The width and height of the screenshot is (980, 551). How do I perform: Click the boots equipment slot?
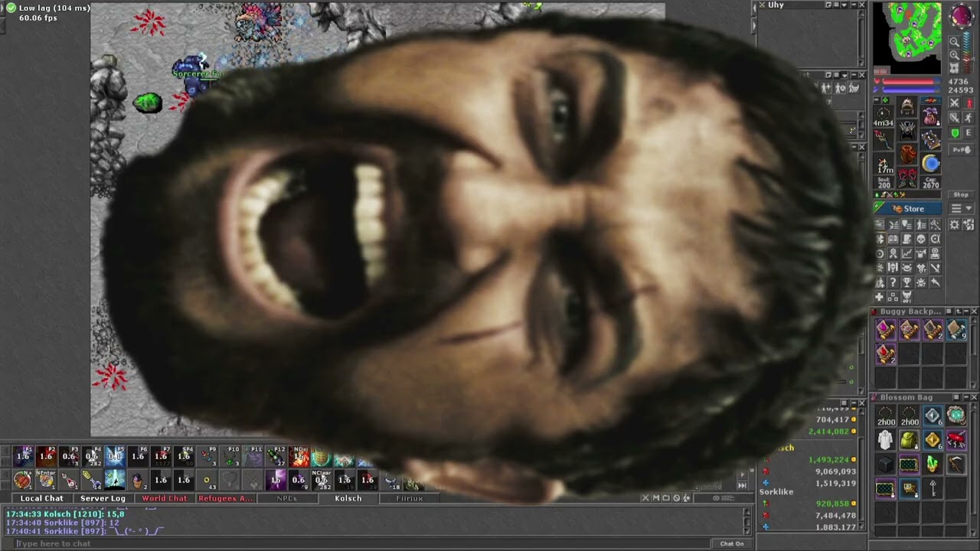point(908,178)
